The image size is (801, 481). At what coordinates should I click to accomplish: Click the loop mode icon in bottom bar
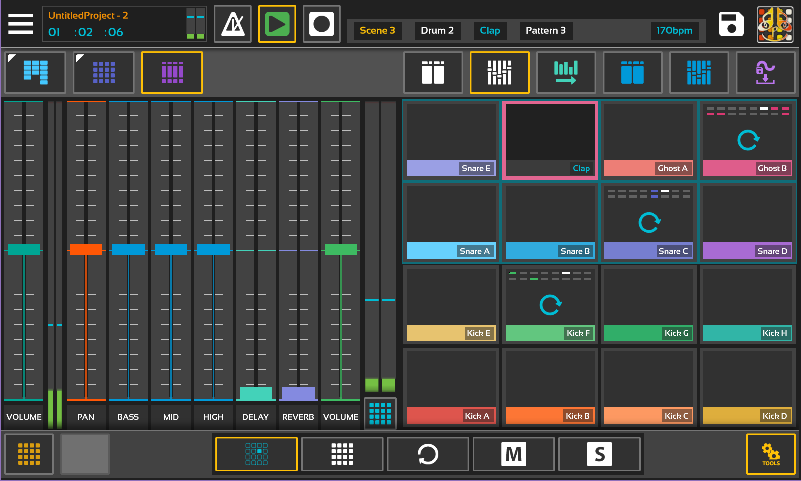coord(427,454)
